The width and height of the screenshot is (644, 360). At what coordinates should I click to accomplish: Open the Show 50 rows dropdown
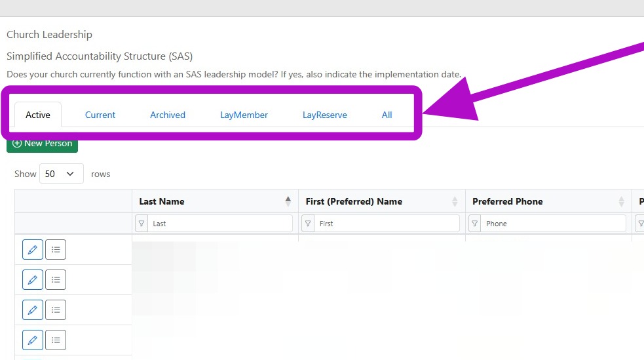[61, 174]
